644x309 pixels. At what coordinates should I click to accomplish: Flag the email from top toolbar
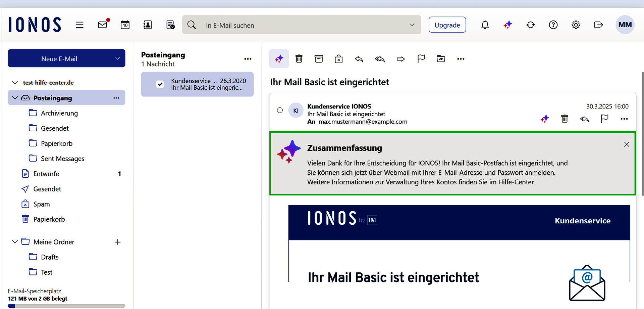[x=421, y=59]
